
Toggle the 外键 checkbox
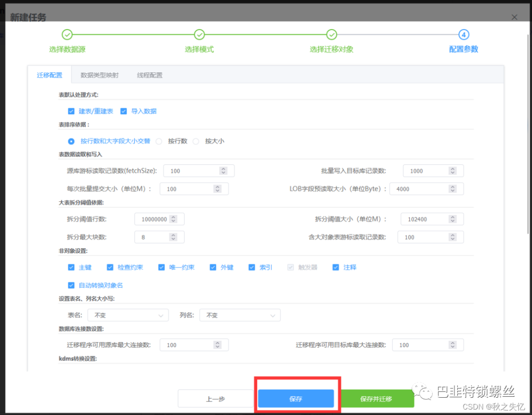coord(213,267)
